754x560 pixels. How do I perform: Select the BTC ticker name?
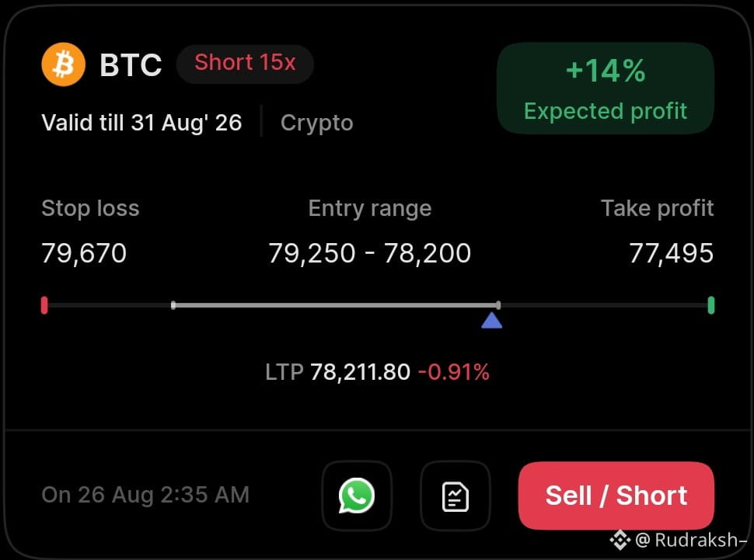coord(131,65)
